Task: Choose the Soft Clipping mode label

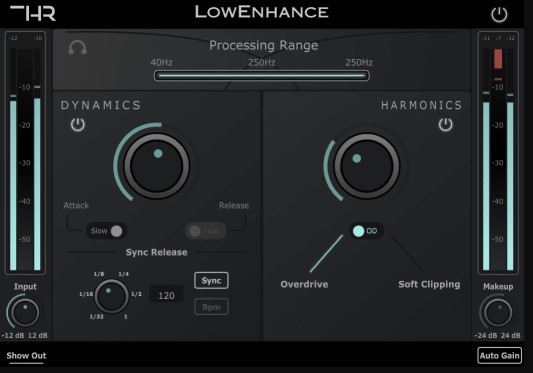Action: pos(429,284)
